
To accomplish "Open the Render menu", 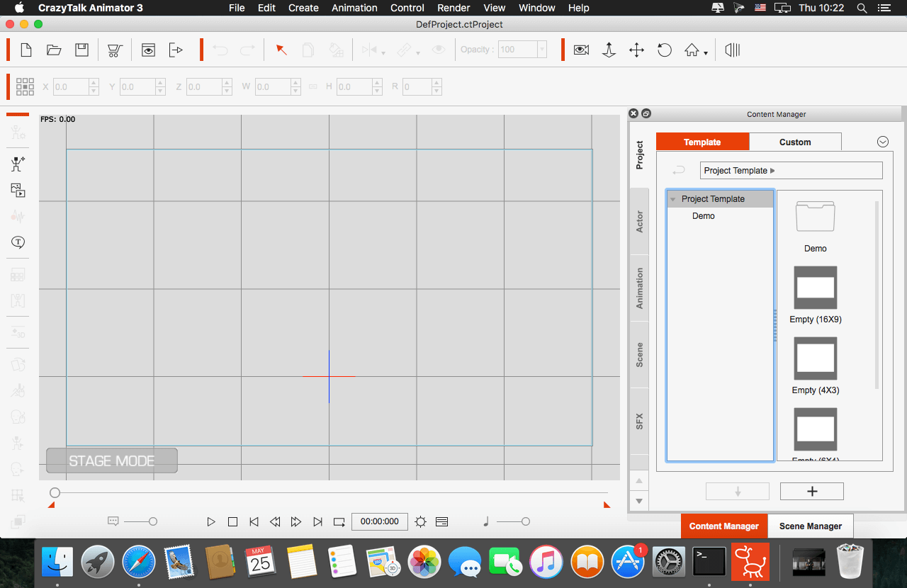I will (x=453, y=8).
